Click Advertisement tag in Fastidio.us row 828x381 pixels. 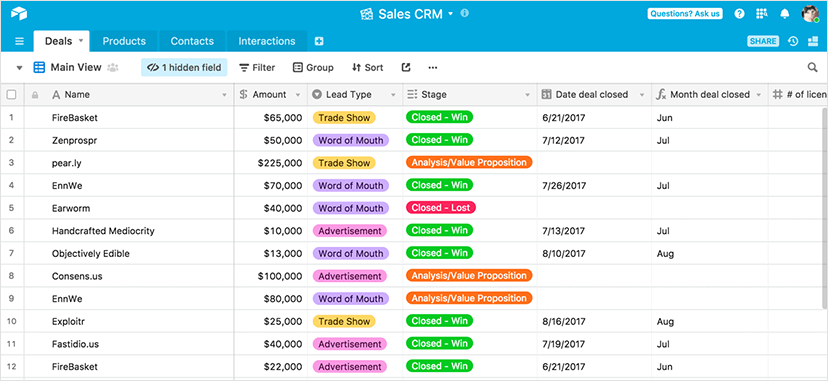pos(350,344)
